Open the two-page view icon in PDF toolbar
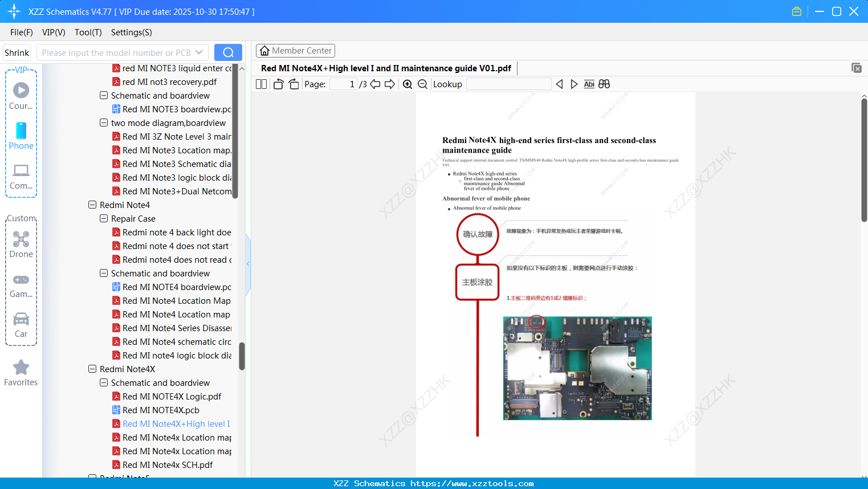This screenshot has height=489, width=868. tap(260, 84)
